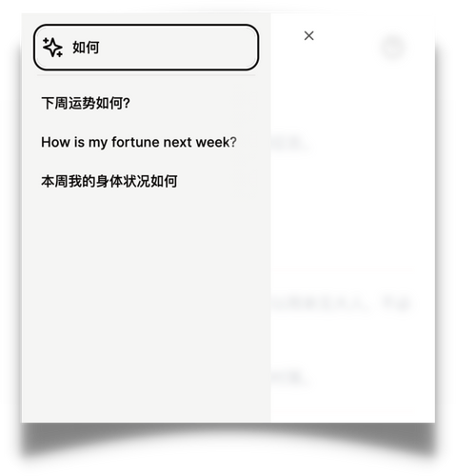Click the long blurred text line on right
456x476 pixels.
tap(341, 304)
